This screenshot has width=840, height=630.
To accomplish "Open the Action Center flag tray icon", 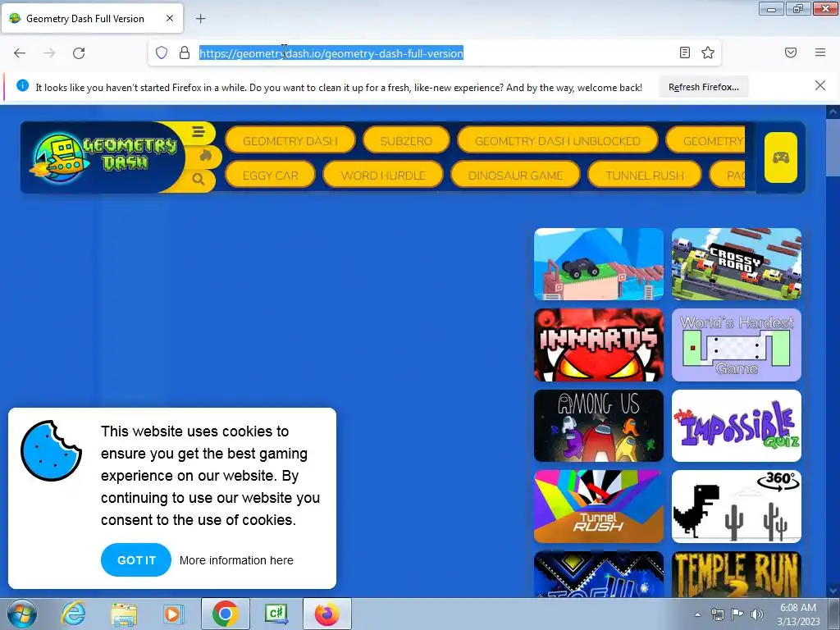I will click(x=737, y=614).
